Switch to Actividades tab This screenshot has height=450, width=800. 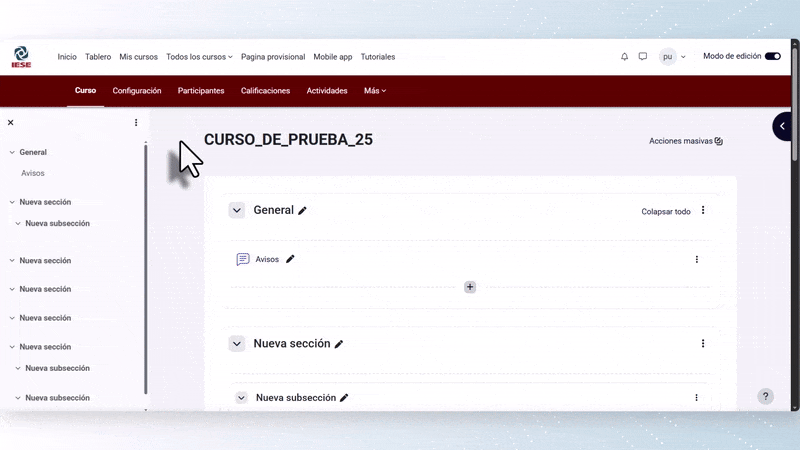(327, 91)
